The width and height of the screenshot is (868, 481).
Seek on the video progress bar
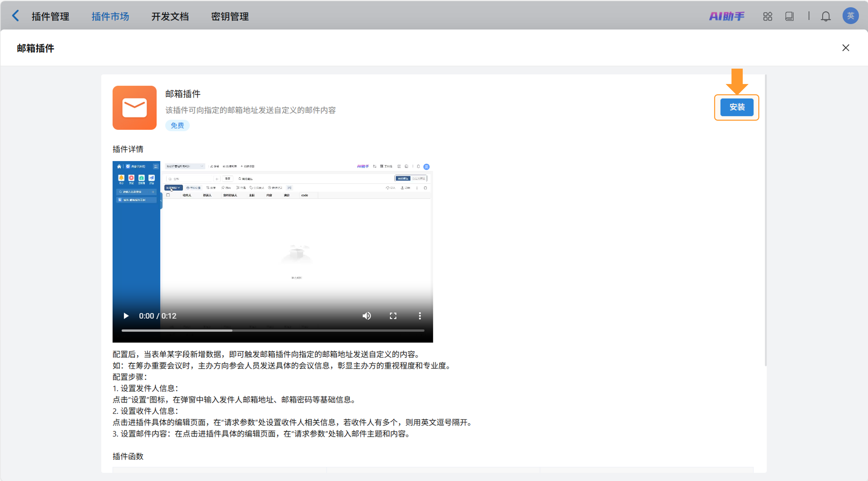tap(273, 331)
